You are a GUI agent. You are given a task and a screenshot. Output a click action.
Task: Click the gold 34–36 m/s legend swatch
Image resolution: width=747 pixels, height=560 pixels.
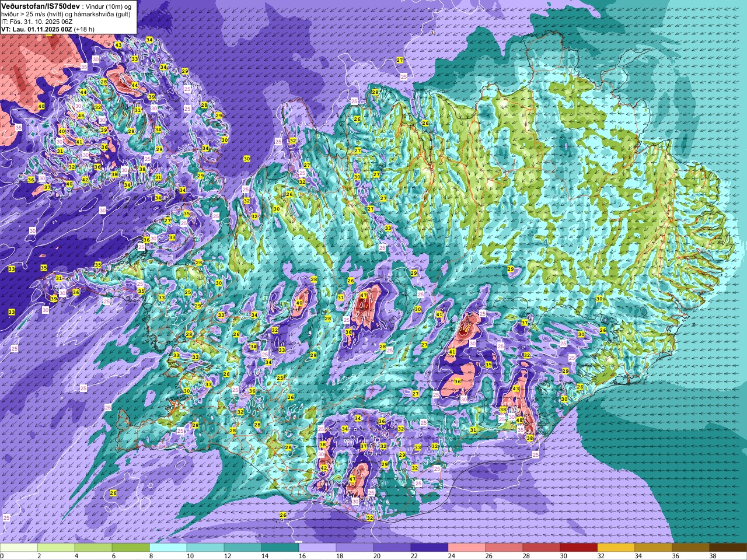coord(654,548)
